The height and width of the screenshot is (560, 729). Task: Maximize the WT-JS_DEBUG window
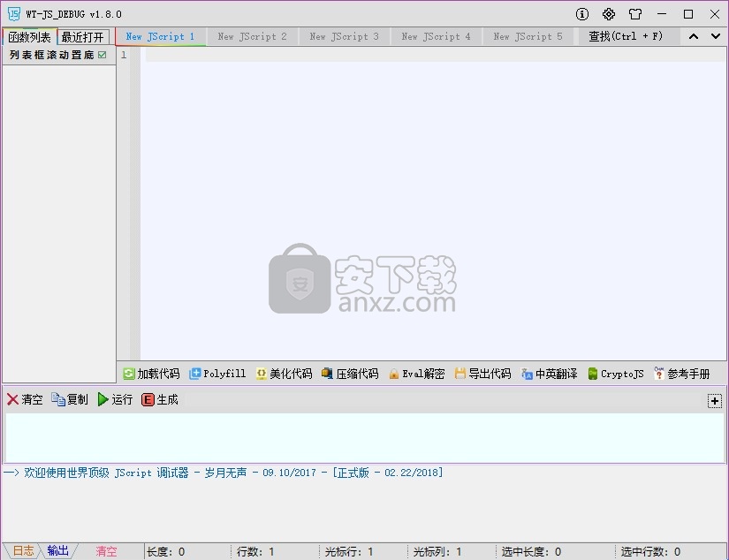tap(688, 14)
